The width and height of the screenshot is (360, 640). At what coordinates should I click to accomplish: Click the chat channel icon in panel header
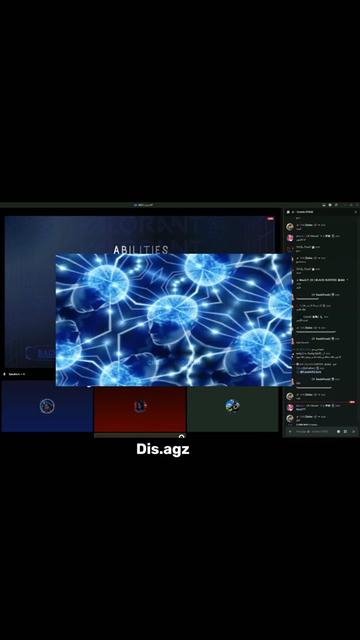288,212
